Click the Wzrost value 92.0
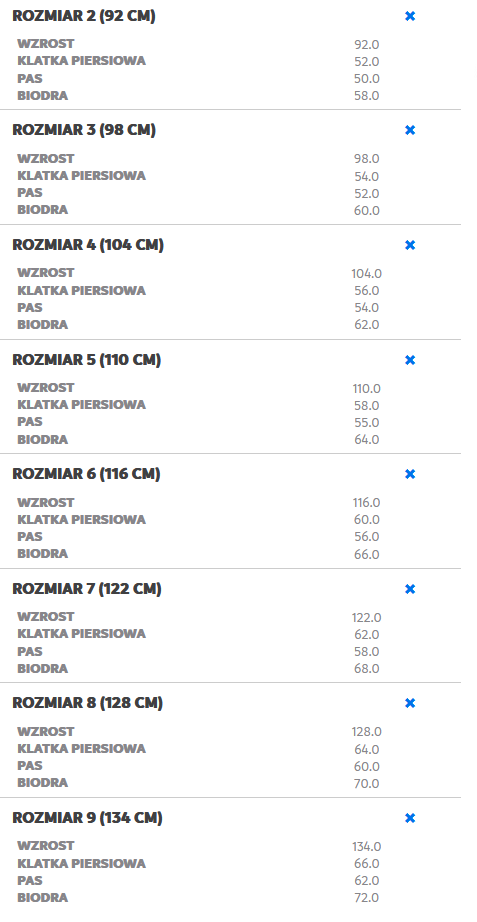Screen dimensions: 477x922 click(366, 45)
